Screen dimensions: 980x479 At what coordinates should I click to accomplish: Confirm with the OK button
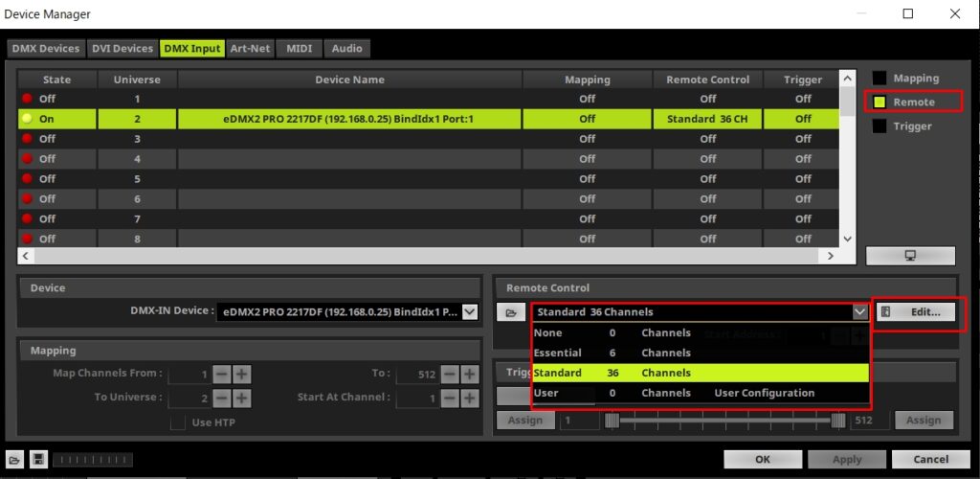point(762,460)
